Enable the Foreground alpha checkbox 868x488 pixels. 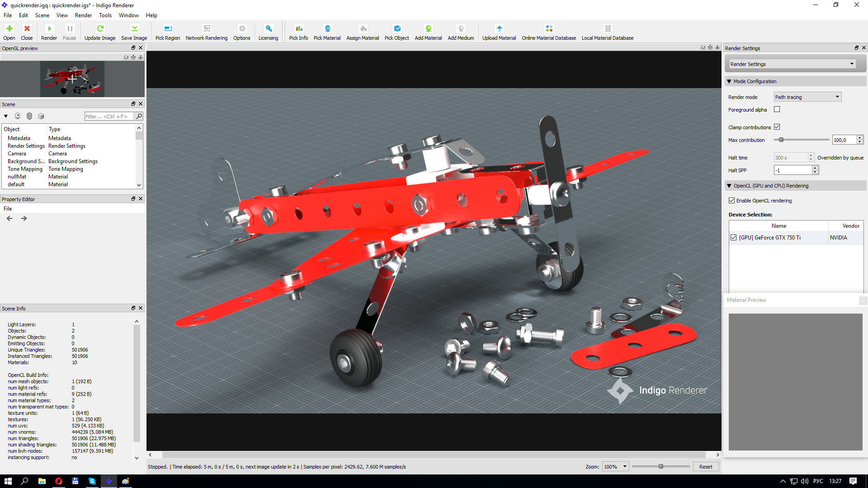pos(777,109)
